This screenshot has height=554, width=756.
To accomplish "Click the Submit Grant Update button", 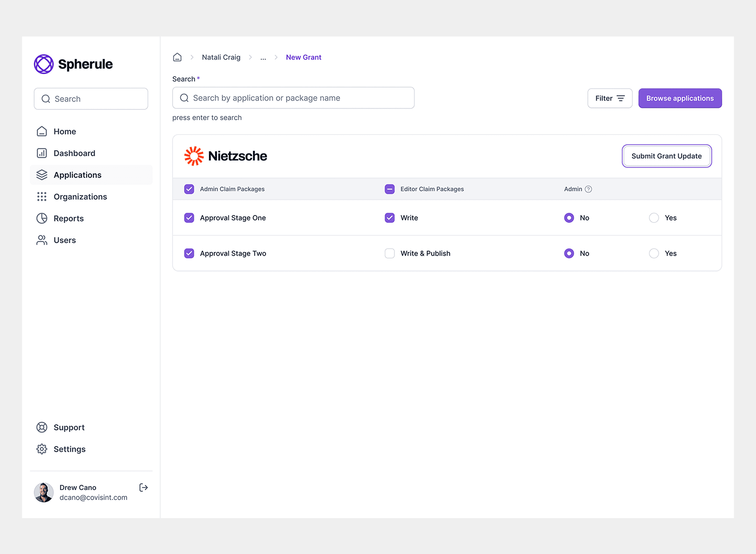I will (667, 156).
